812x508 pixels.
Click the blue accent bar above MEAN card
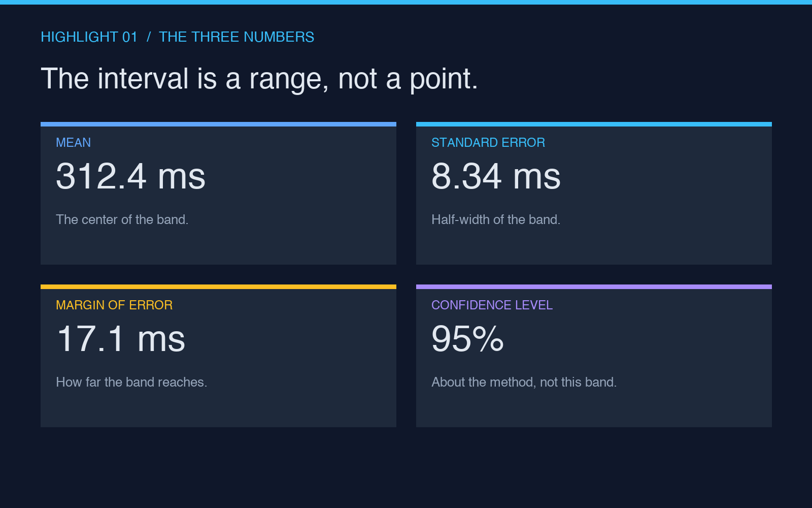pyautogui.click(x=218, y=124)
